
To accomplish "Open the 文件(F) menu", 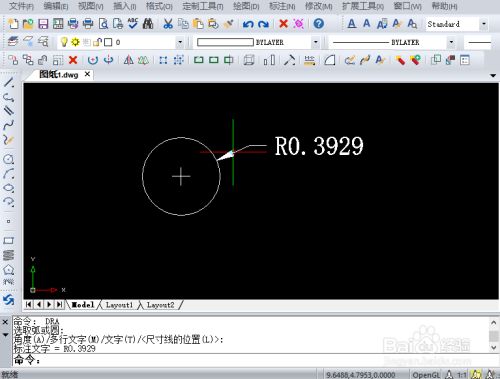I will (21, 6).
